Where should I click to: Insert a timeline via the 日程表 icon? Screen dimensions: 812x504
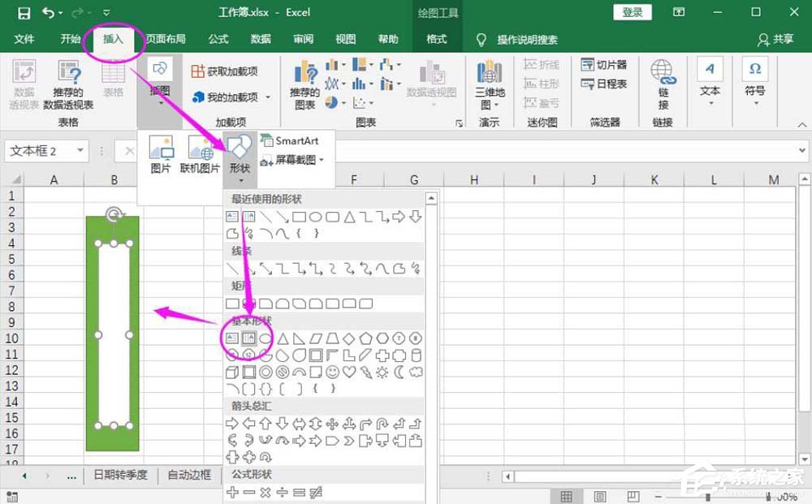coord(604,82)
